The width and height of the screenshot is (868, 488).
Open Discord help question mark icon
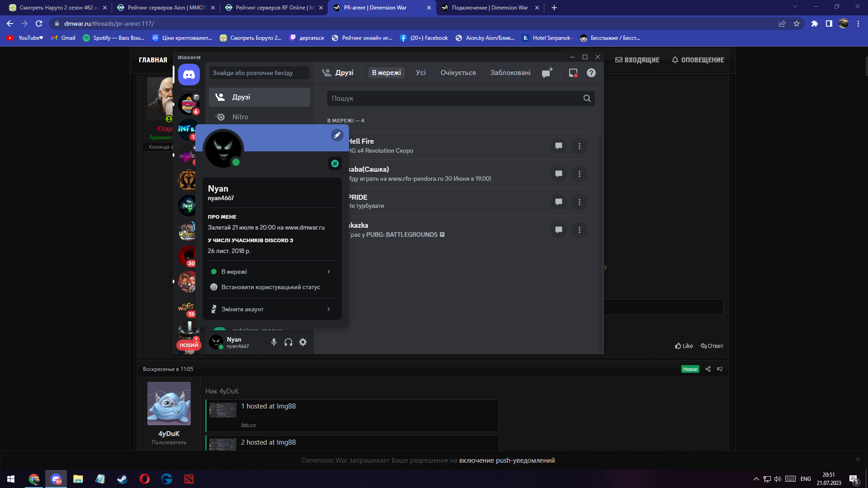tap(591, 73)
